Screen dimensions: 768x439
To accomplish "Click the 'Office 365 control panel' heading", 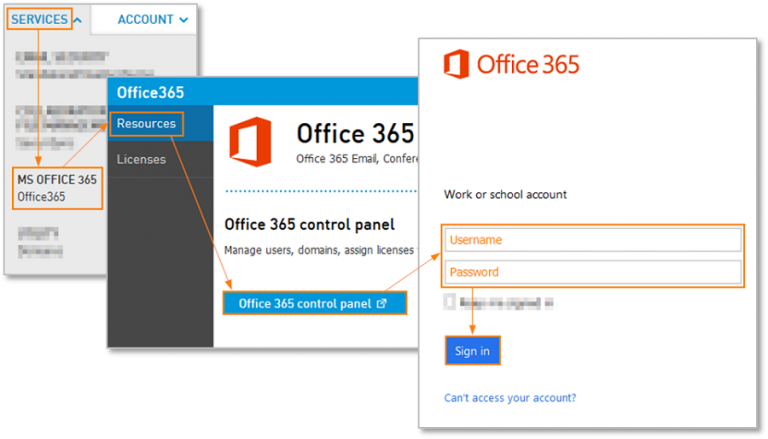I will pyautogui.click(x=310, y=224).
